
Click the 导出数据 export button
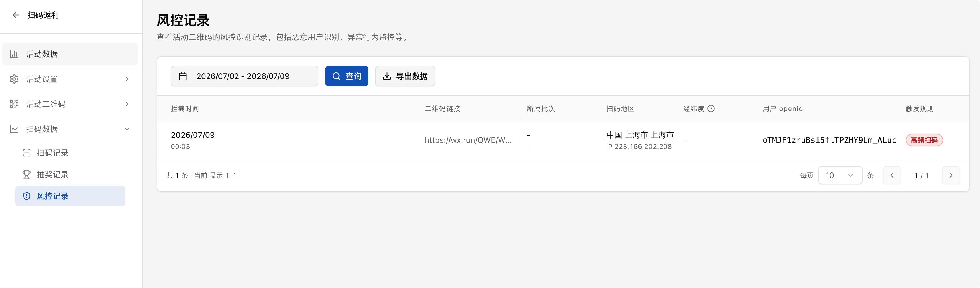coord(405,76)
